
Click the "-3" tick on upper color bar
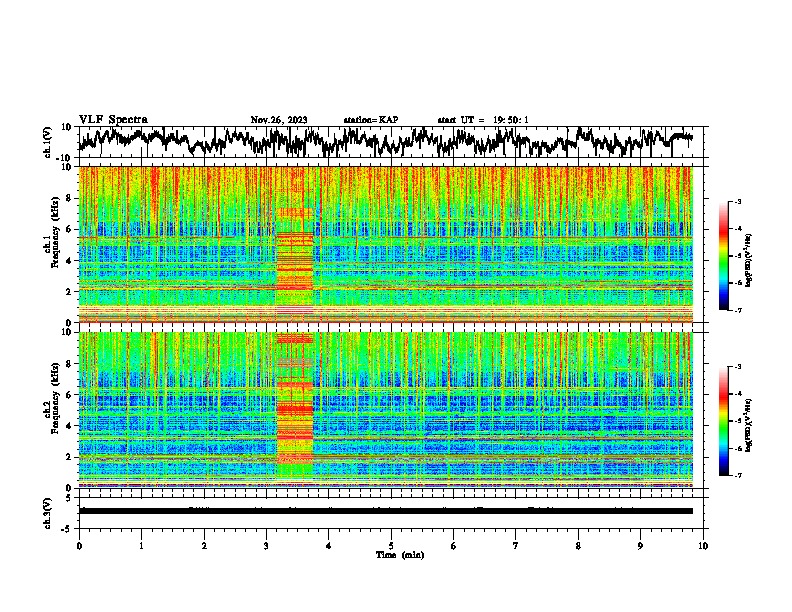(x=737, y=201)
